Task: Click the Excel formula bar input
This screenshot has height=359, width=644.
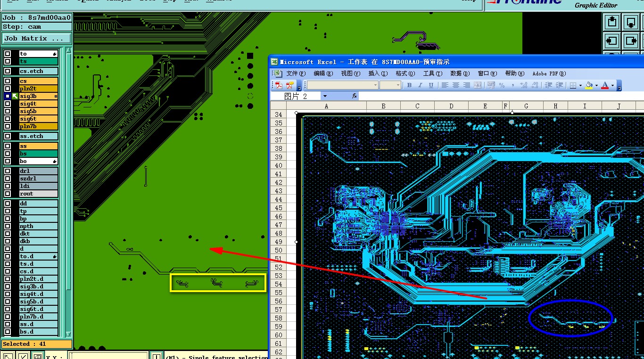Action: [x=501, y=96]
